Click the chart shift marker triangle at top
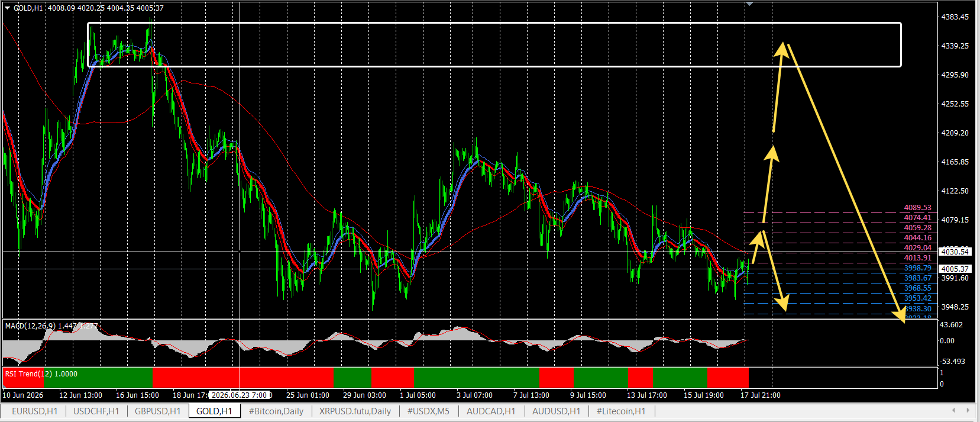This screenshot has height=422, width=980. point(750,4)
